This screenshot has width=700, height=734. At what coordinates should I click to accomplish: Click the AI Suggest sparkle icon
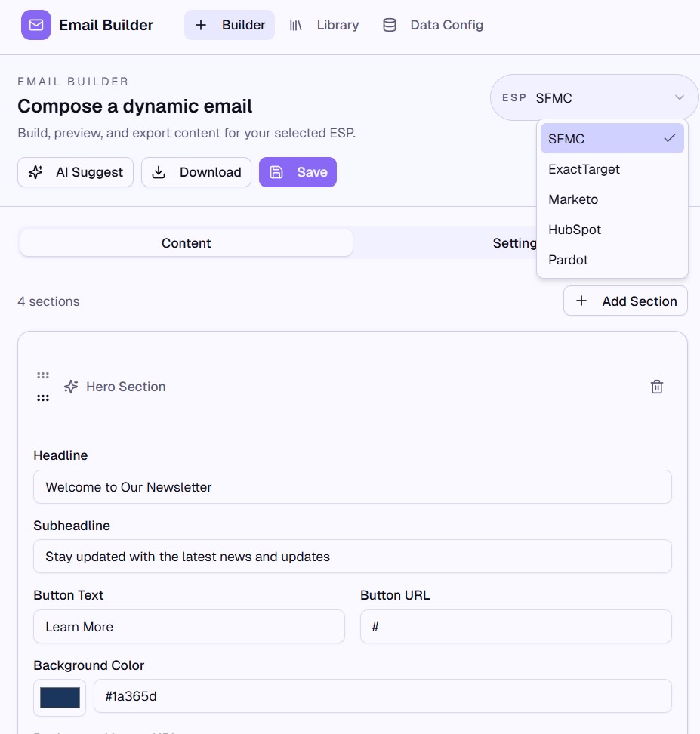point(35,172)
